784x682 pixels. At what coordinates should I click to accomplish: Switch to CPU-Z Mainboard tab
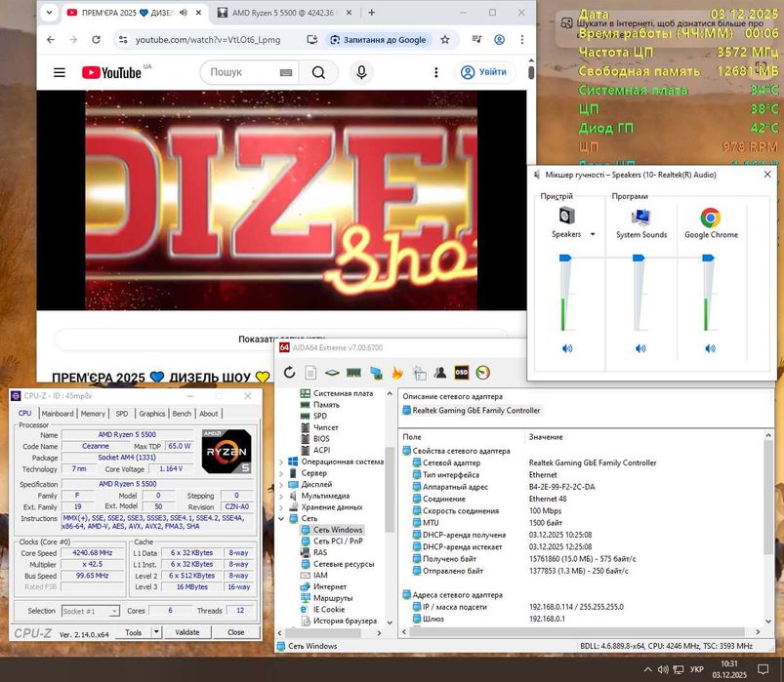click(x=58, y=413)
